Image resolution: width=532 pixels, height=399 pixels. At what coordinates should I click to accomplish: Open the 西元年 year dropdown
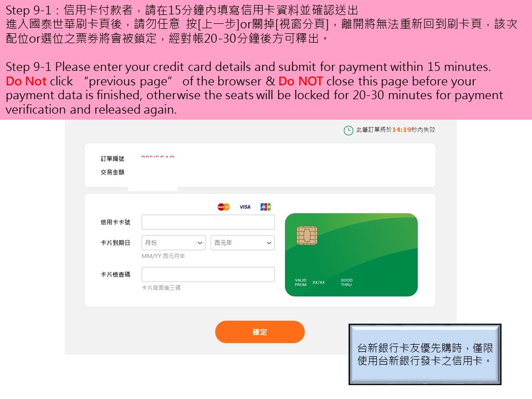(243, 243)
